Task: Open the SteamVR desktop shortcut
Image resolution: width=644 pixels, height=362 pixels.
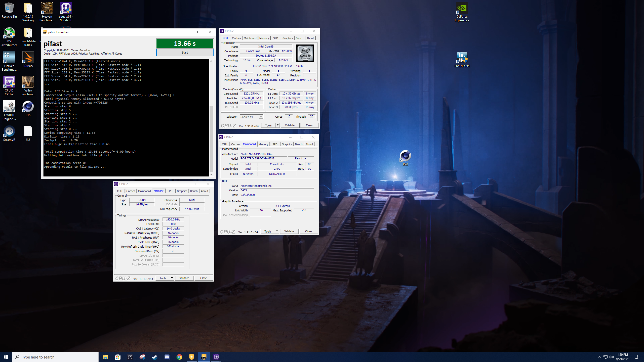Action: pos(9,133)
